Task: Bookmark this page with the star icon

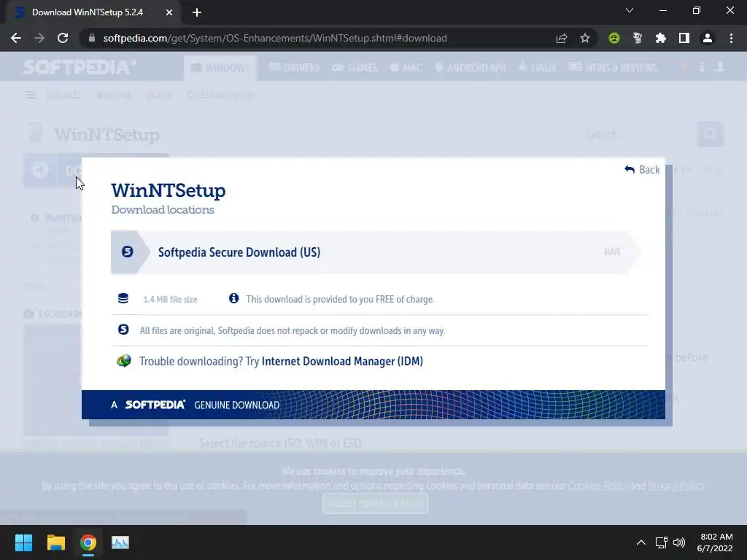Action: (585, 38)
